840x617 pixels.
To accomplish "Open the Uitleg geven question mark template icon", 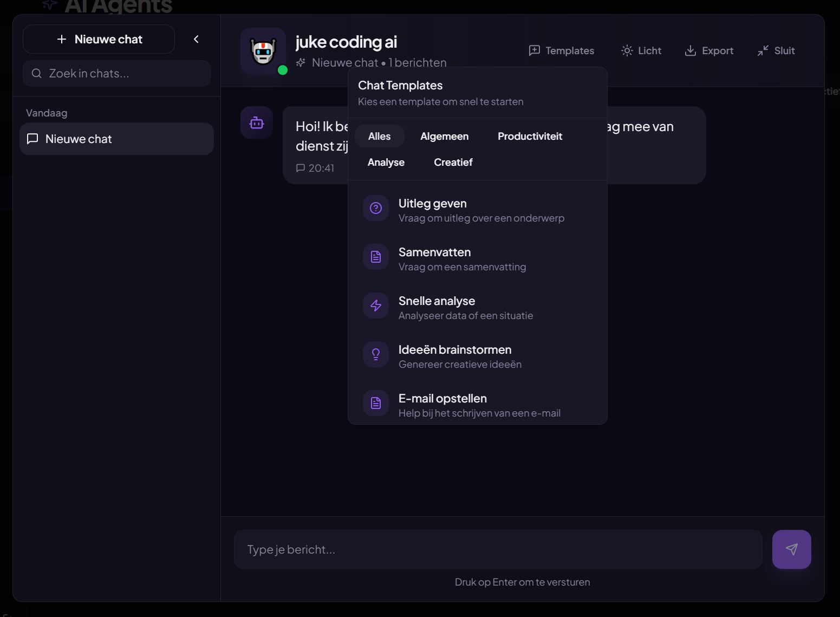I will [x=375, y=208].
